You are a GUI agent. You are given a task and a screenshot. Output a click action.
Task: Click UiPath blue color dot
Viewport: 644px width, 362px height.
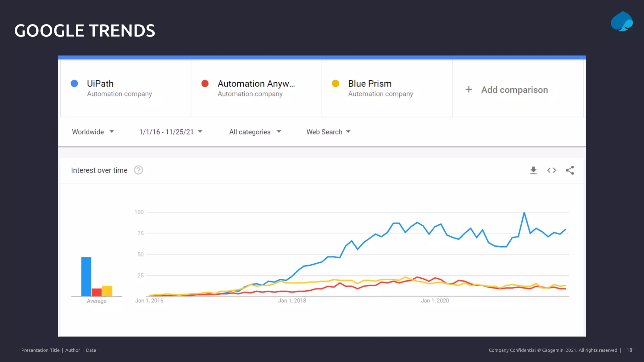pos(75,84)
